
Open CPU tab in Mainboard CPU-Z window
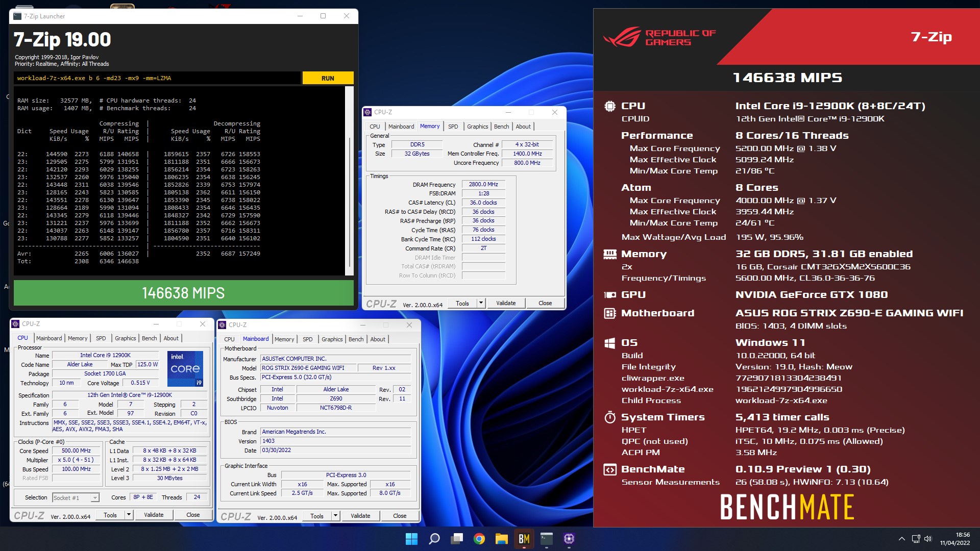click(229, 339)
